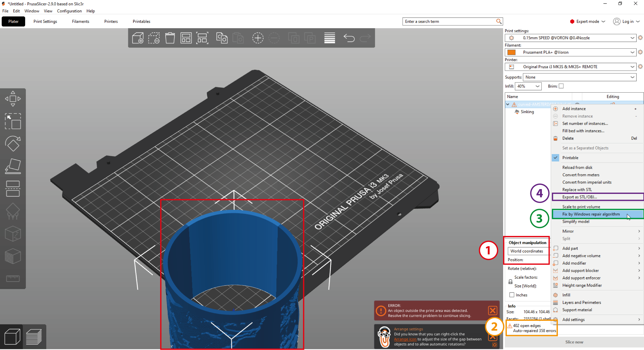Click the Arrange toolbar icon
The image size is (644, 350).
186,38
